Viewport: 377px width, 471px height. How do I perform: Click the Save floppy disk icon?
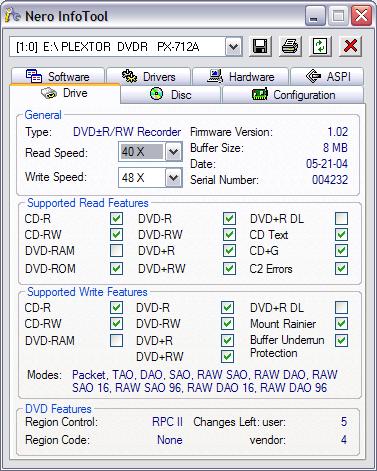[260, 46]
